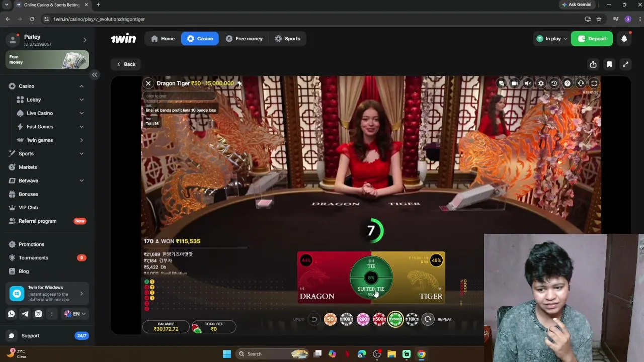This screenshot has width=644, height=362.
Task: Undo the last bet
Action: point(314,319)
